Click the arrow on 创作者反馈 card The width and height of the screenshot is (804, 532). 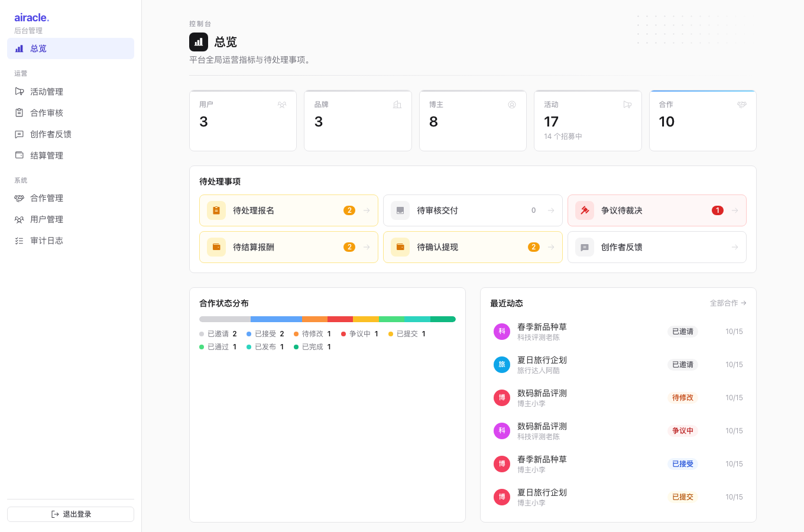[x=735, y=247]
